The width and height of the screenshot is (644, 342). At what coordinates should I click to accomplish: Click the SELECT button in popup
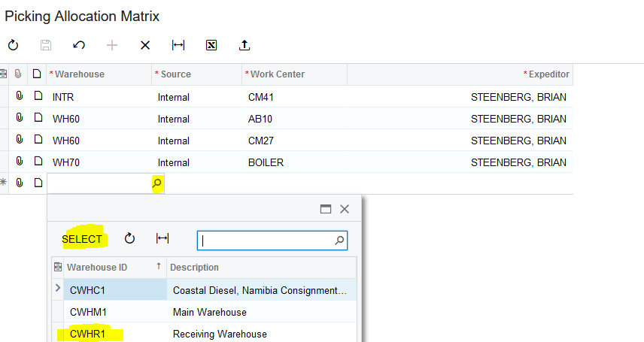point(82,239)
